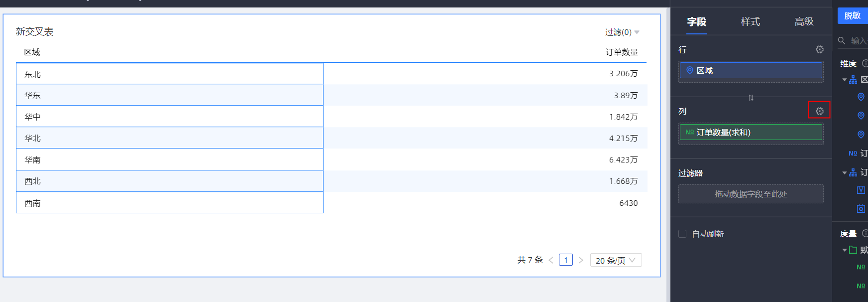Go to page 1 in pagination
Screen dimensions: 868x302
coord(566,260)
